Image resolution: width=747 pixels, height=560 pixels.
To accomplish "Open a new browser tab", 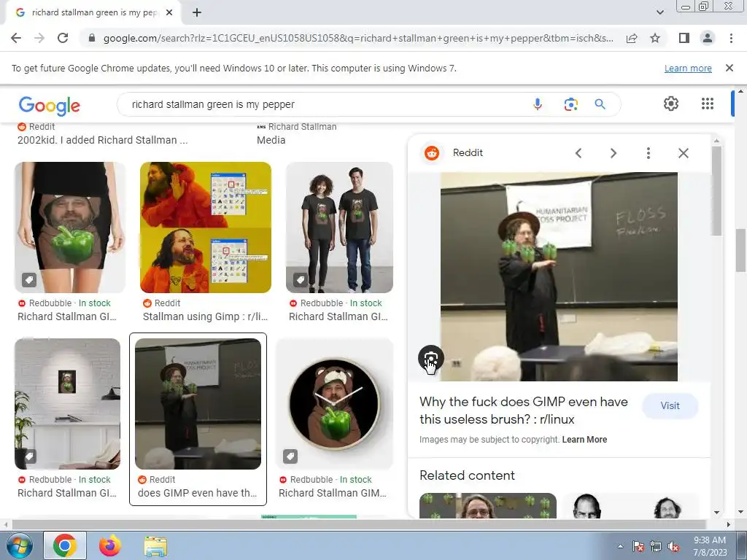I will [x=197, y=13].
